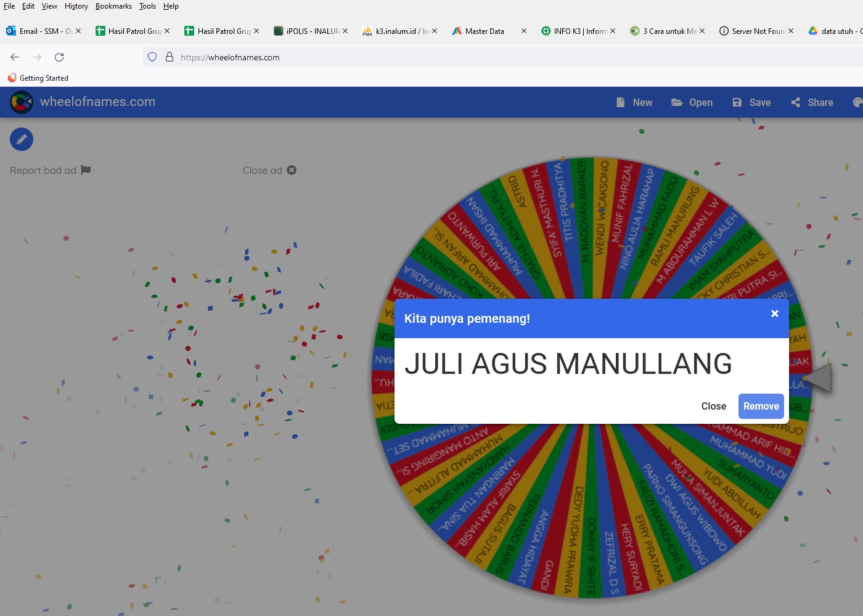Close the winner dialog with X
This screenshot has height=616, width=863.
point(774,314)
